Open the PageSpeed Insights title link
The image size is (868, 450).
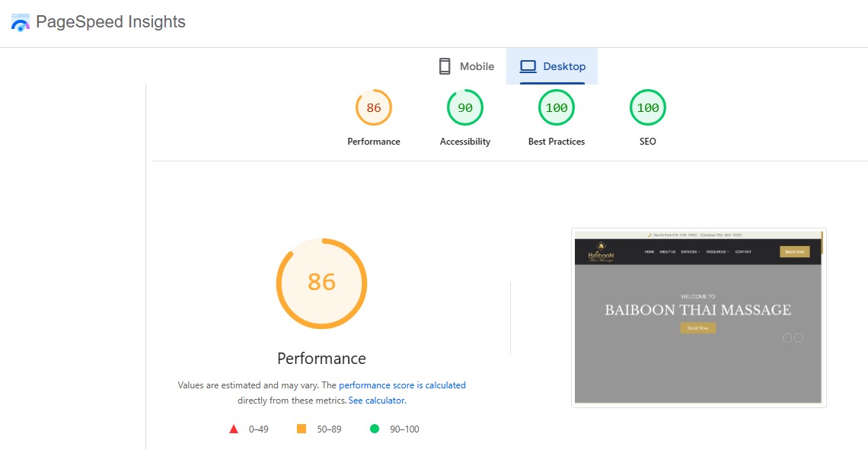[110, 21]
